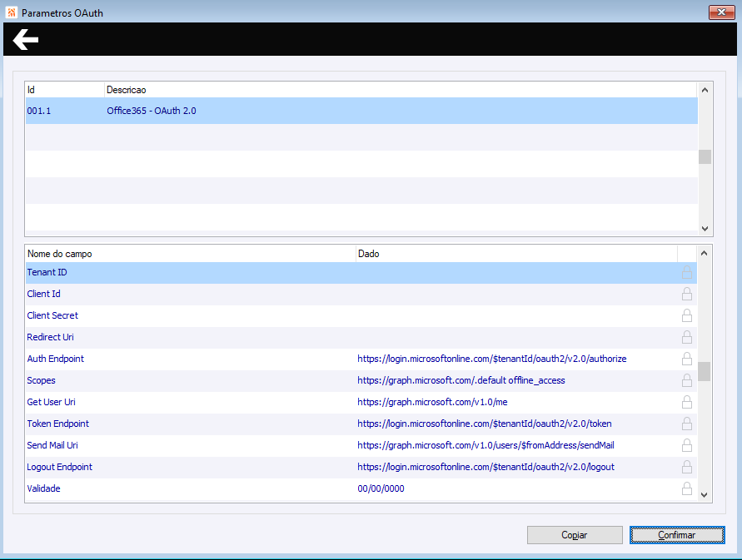Click the Id column header
This screenshot has width=742, height=560.
65,90
